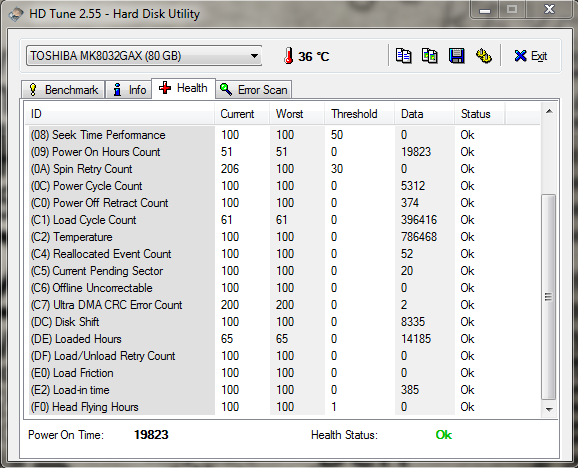Open the Error Scan tab

[254, 90]
